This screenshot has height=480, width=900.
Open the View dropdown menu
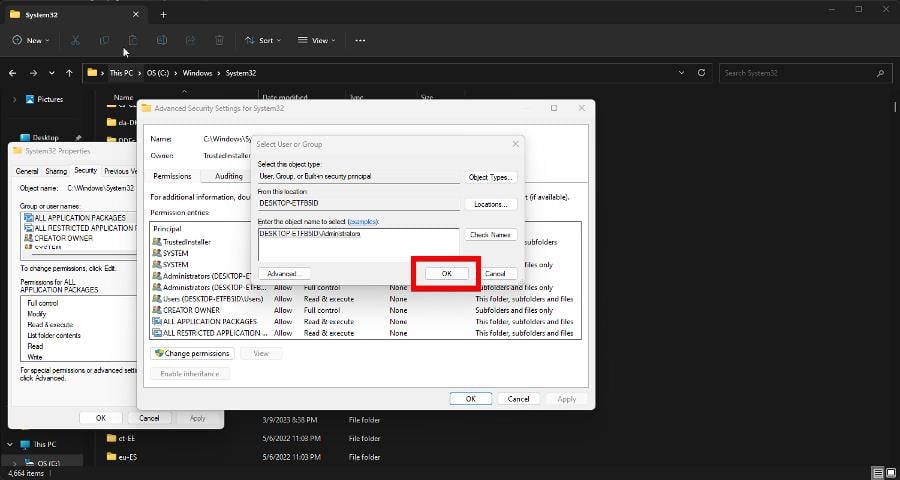pyautogui.click(x=316, y=40)
